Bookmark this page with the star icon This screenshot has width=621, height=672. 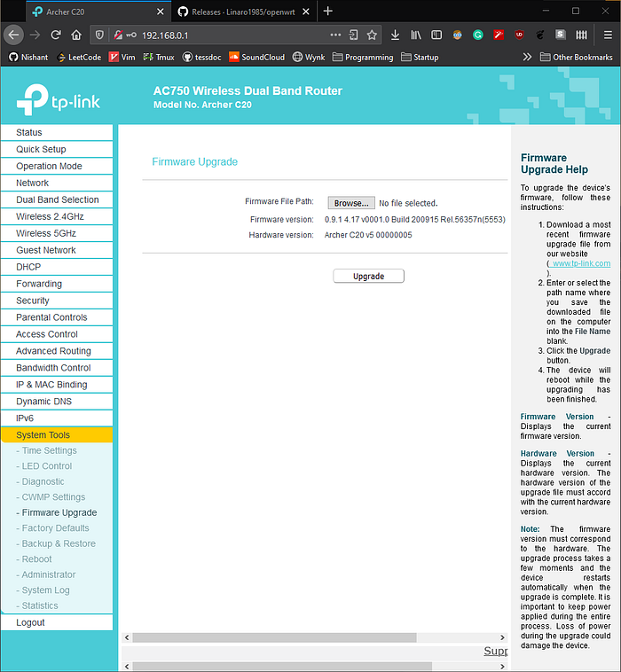pyautogui.click(x=372, y=35)
